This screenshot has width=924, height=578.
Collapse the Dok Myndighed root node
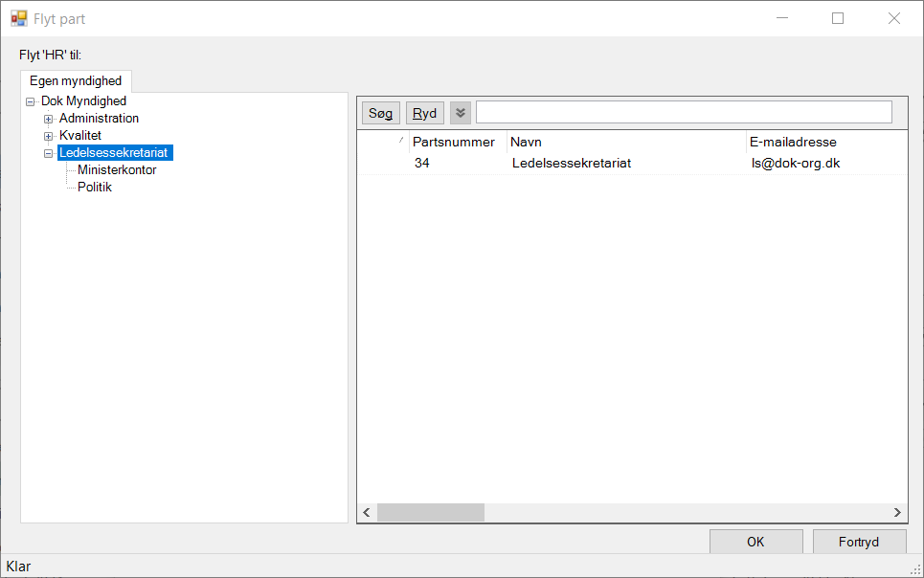point(31,101)
